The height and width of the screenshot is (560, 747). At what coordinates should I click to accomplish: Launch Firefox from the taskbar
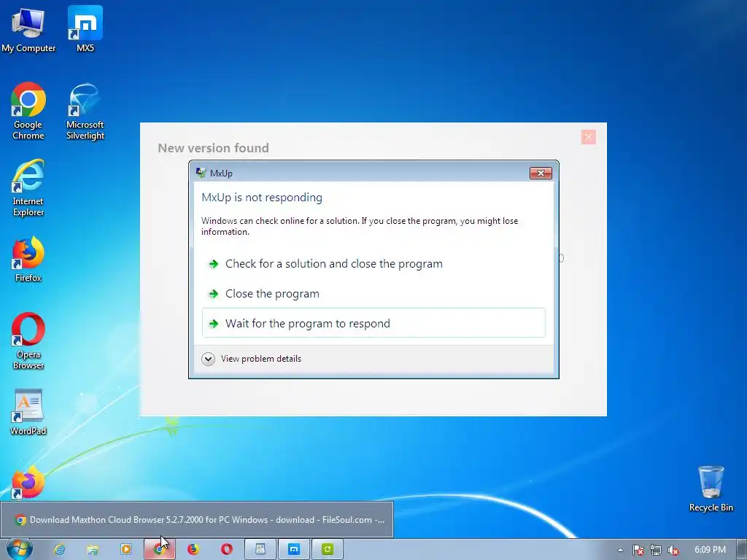[x=193, y=550]
